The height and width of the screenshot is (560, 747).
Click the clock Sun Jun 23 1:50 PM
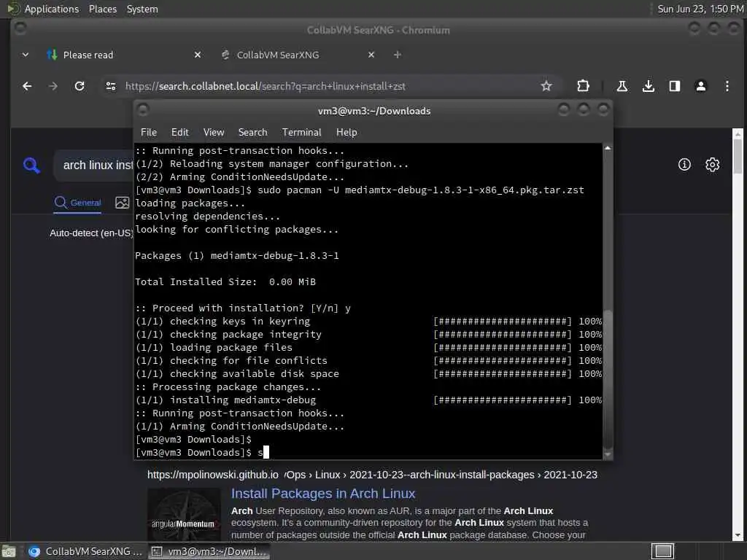pyautogui.click(x=700, y=9)
